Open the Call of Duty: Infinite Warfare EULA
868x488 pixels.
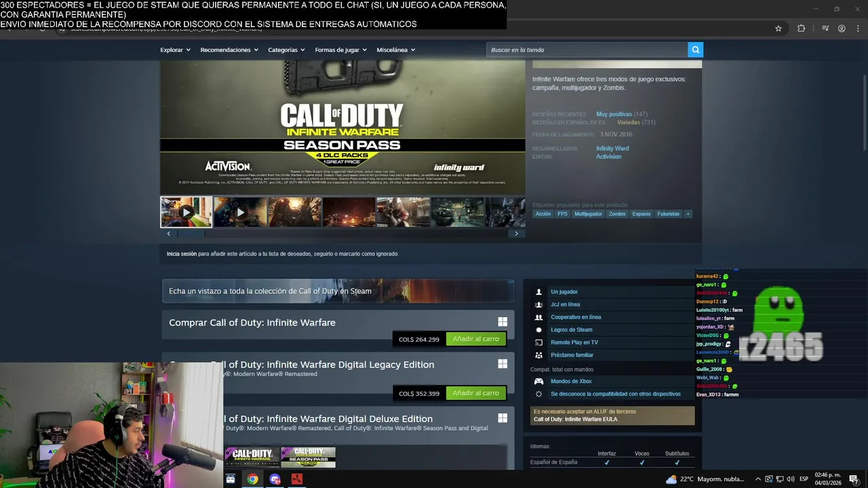click(x=575, y=420)
